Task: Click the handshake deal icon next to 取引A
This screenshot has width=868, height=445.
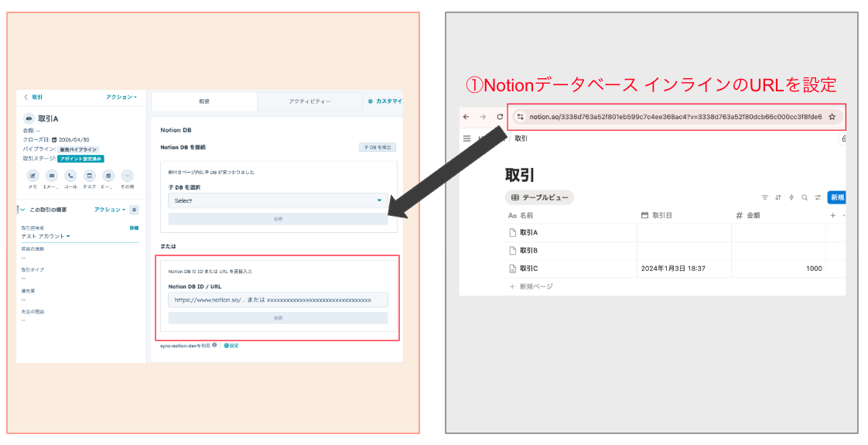Action: coord(29,118)
